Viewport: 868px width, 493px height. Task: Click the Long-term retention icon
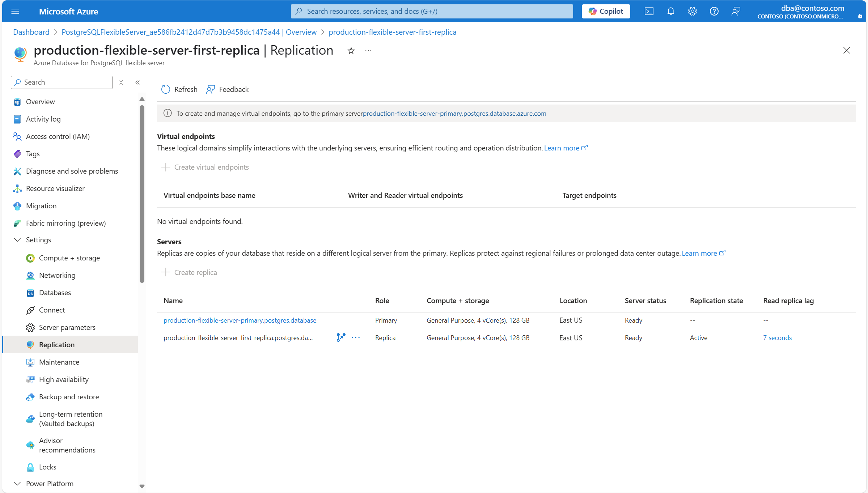click(x=30, y=419)
